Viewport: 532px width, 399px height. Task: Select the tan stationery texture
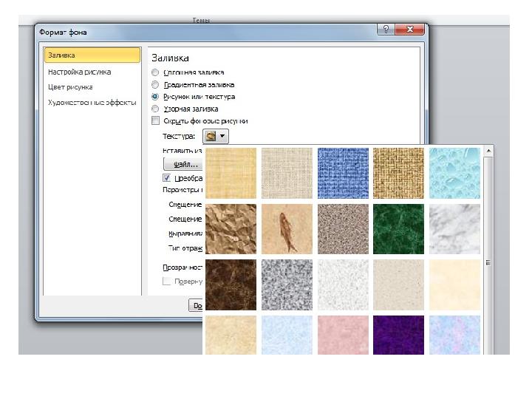click(x=231, y=335)
